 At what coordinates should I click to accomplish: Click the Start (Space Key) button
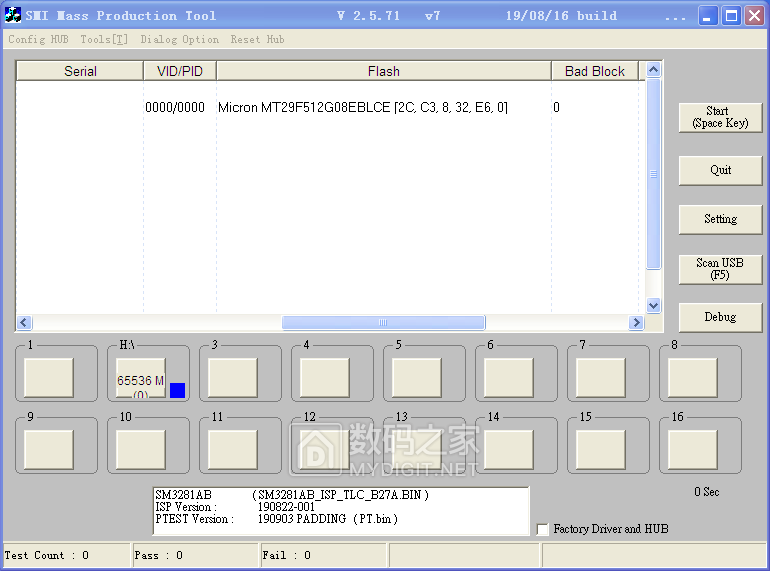pyautogui.click(x=719, y=117)
